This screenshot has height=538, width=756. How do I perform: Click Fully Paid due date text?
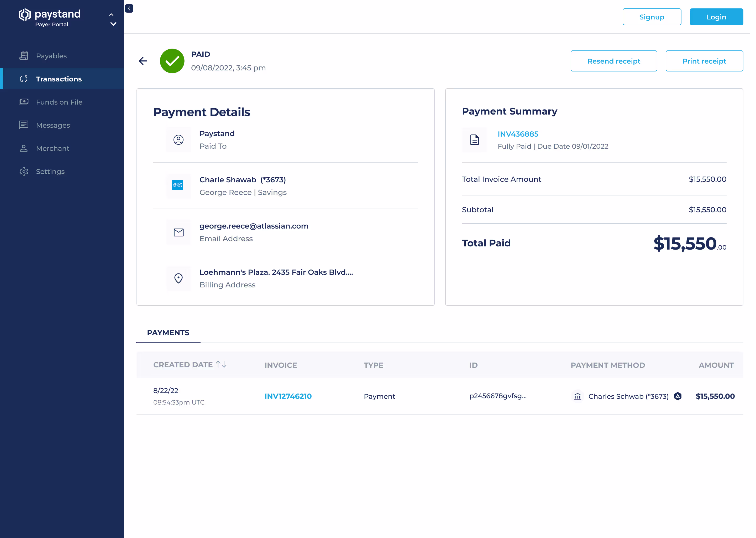553,146
